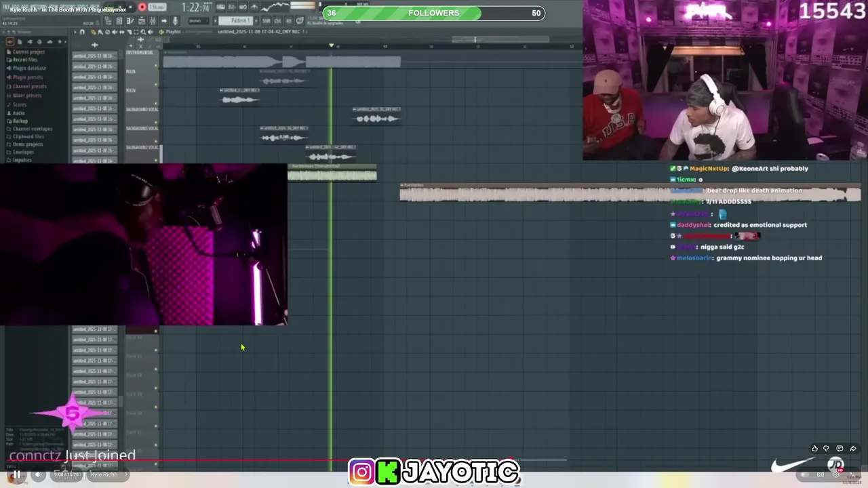The width and height of the screenshot is (868, 488).
Task: Open the Playlist view icon in toolbar
Action: pyautogui.click(x=119, y=20)
